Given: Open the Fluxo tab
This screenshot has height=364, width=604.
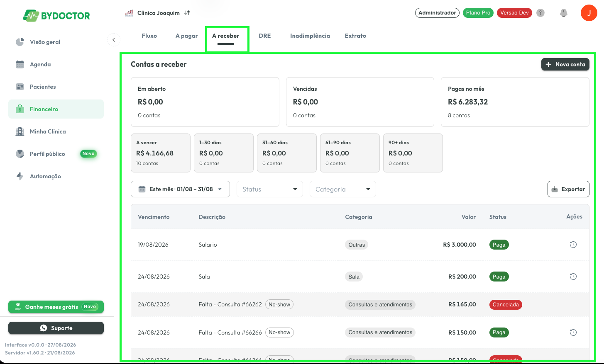Looking at the screenshot, I should click(149, 36).
